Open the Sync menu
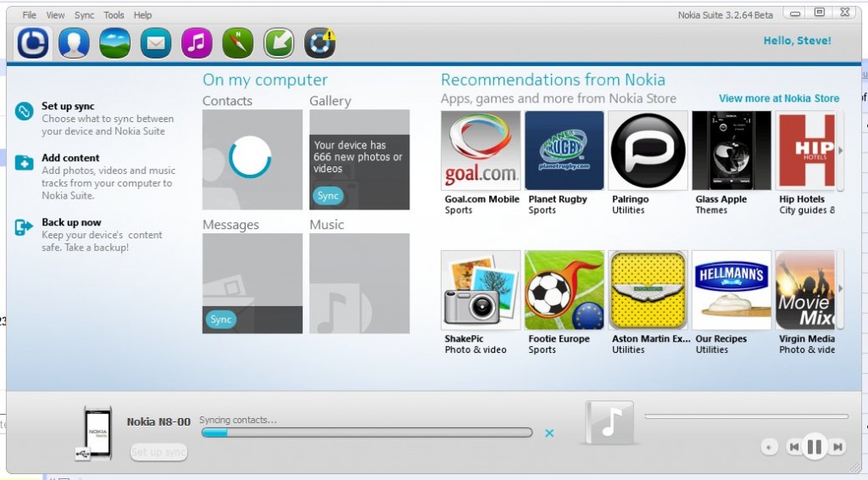This screenshot has height=480, width=868. [x=84, y=15]
